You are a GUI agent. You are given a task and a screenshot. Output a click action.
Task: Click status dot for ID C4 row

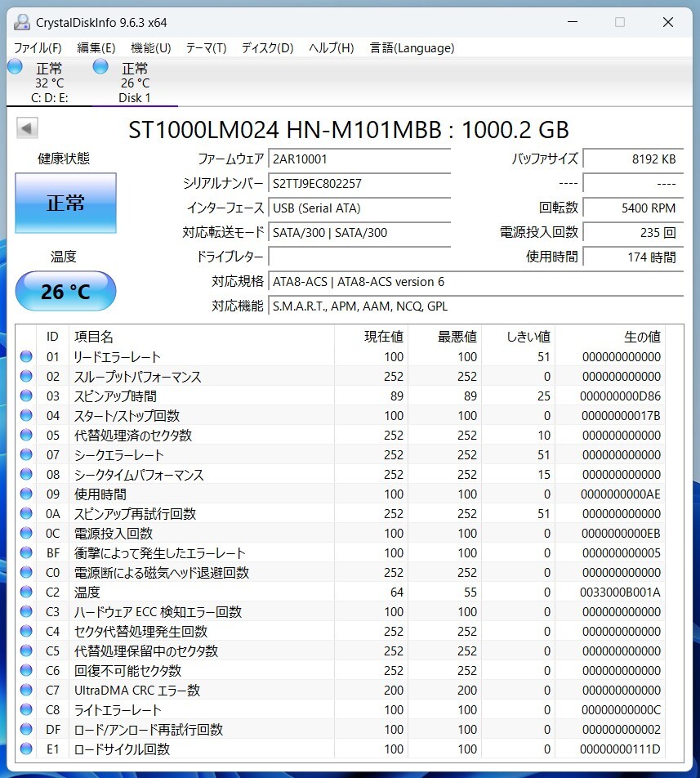click(26, 631)
